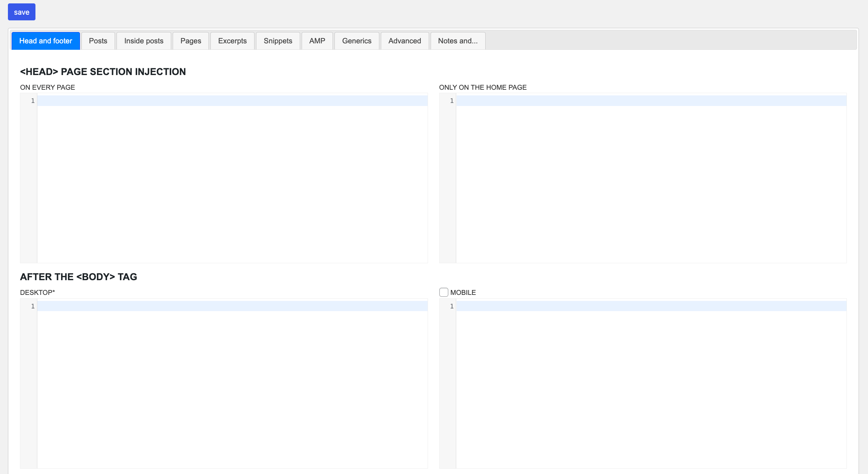Enable the MOBILE checkbox
This screenshot has width=868, height=474.
[443, 292]
